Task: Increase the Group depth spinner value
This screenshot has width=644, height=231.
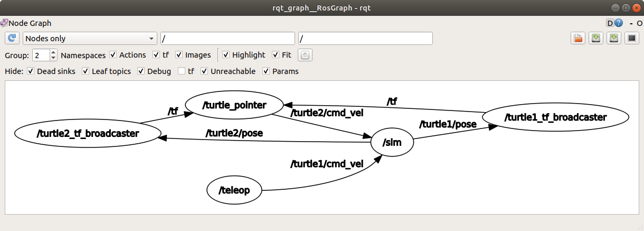Action: pos(53,52)
